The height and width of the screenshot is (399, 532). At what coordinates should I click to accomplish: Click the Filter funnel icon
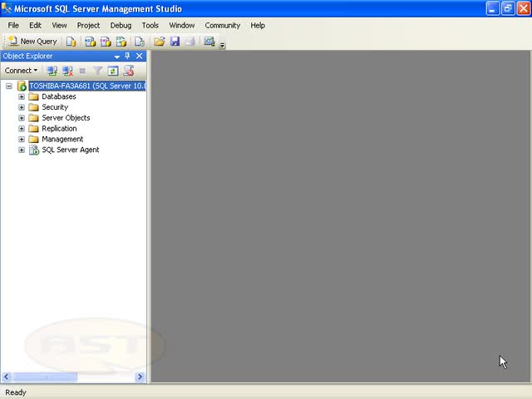coord(98,71)
